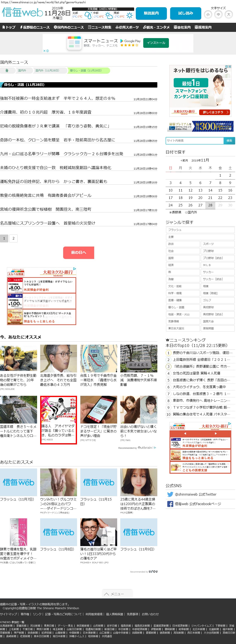Image resolution: width=236 pixels, height=644 pixels.
Task: Click the southern region sunny weather icon
Action: tap(129, 16)
